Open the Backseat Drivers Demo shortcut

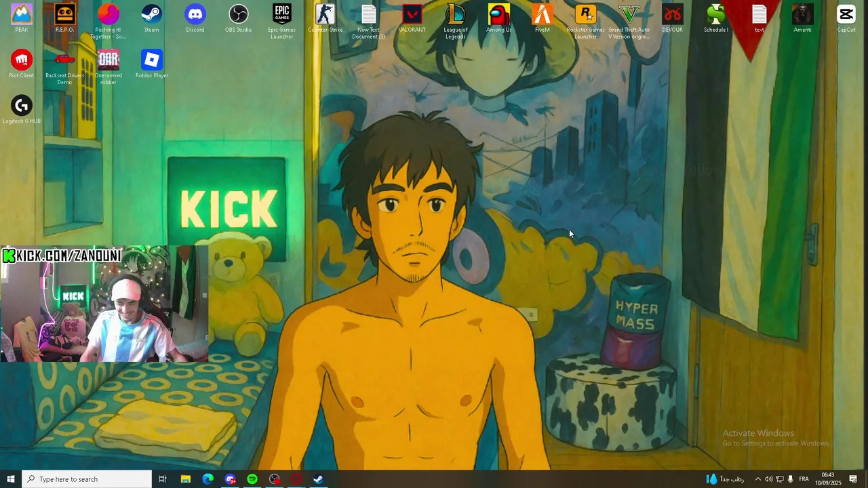(x=64, y=67)
